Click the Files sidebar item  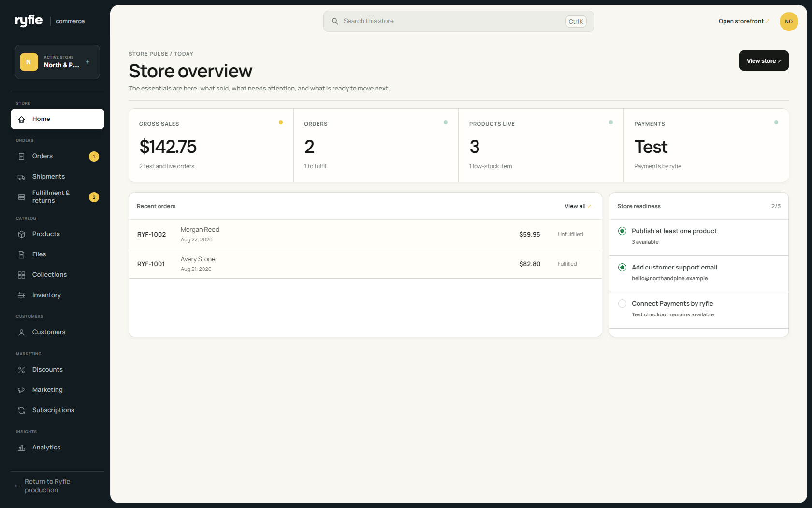point(58,254)
